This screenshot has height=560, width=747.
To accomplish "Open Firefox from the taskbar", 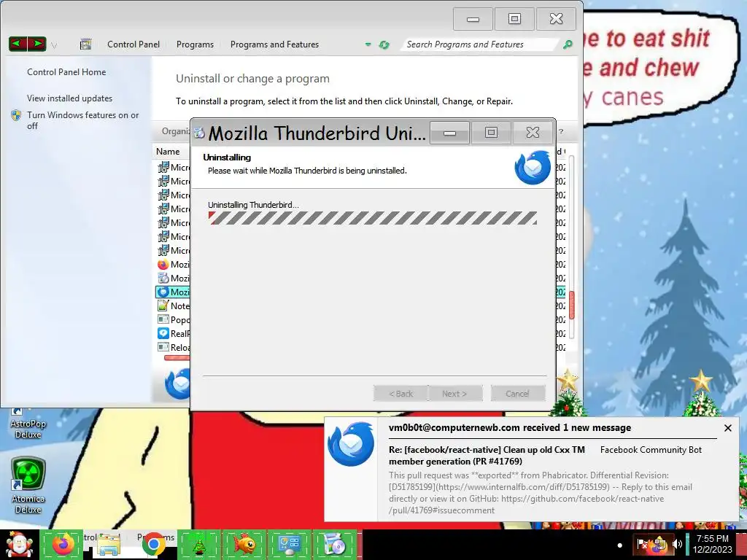I will coord(63,544).
